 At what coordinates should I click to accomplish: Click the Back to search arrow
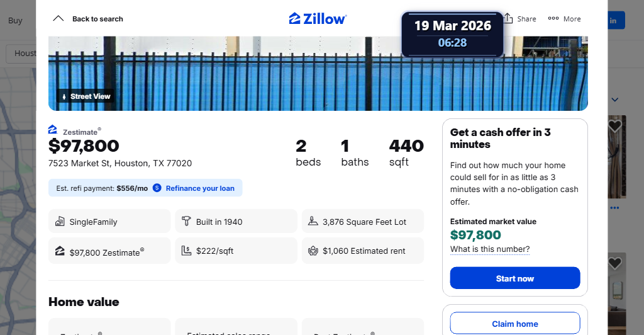[x=58, y=19]
